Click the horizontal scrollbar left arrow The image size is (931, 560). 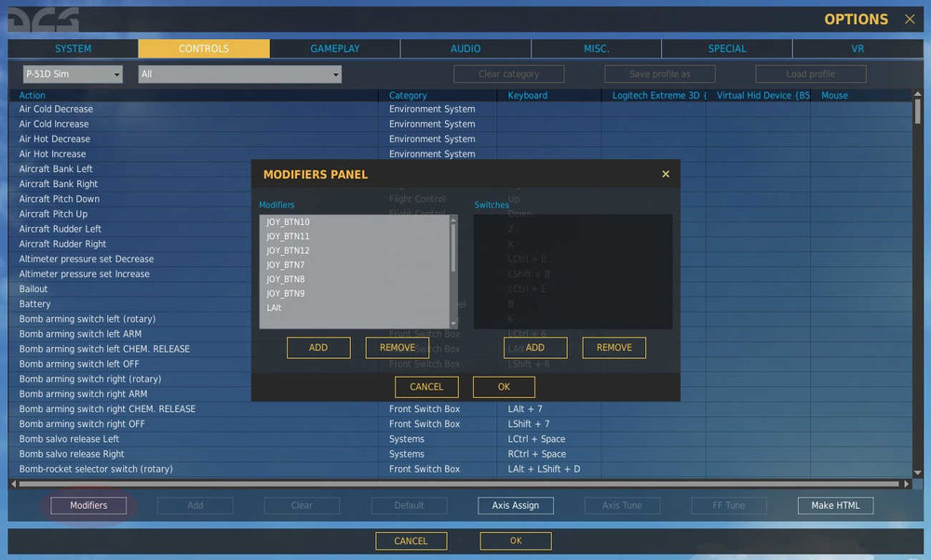(x=14, y=484)
